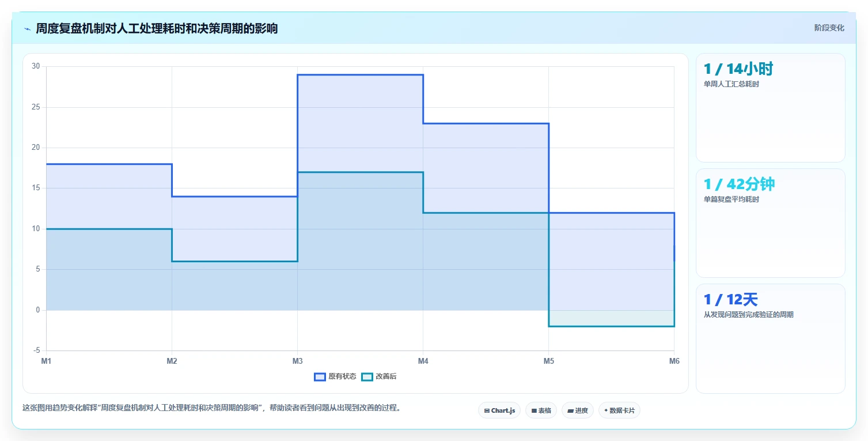Click the y-axis value 15
Screen dimensions: 868x441
36,188
